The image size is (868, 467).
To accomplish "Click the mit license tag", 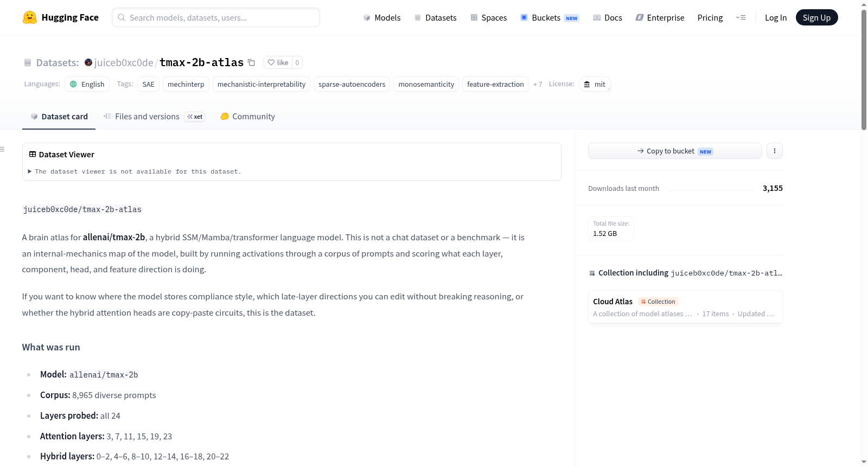I will coord(595,84).
